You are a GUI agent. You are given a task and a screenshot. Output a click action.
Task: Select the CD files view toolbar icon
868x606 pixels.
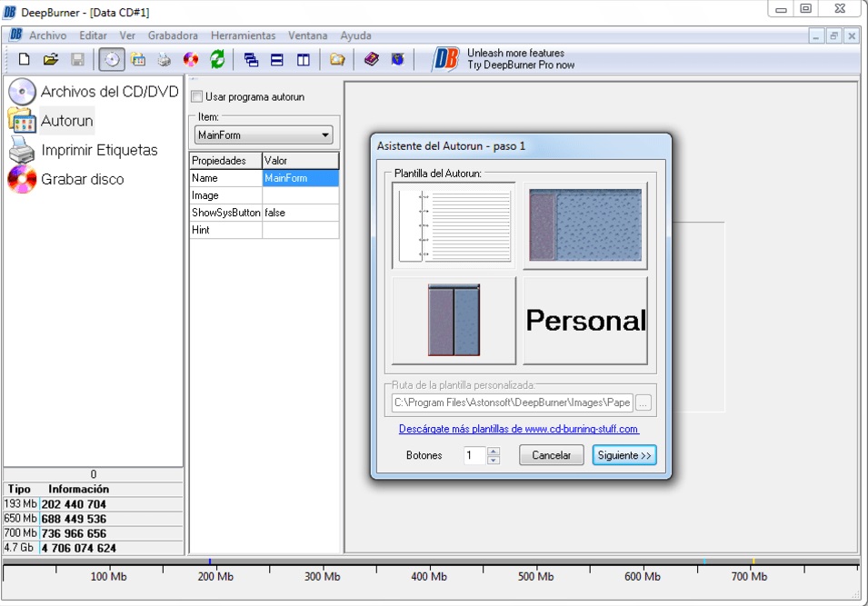click(x=112, y=59)
